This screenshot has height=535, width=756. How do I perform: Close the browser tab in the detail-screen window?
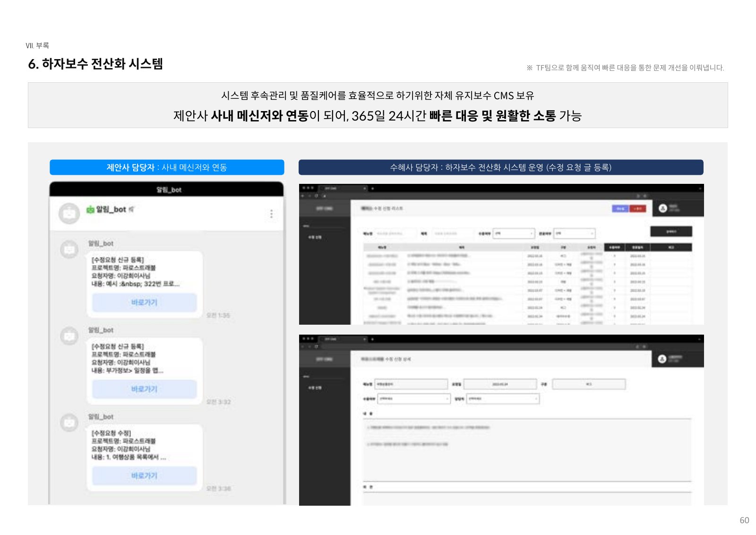click(364, 339)
